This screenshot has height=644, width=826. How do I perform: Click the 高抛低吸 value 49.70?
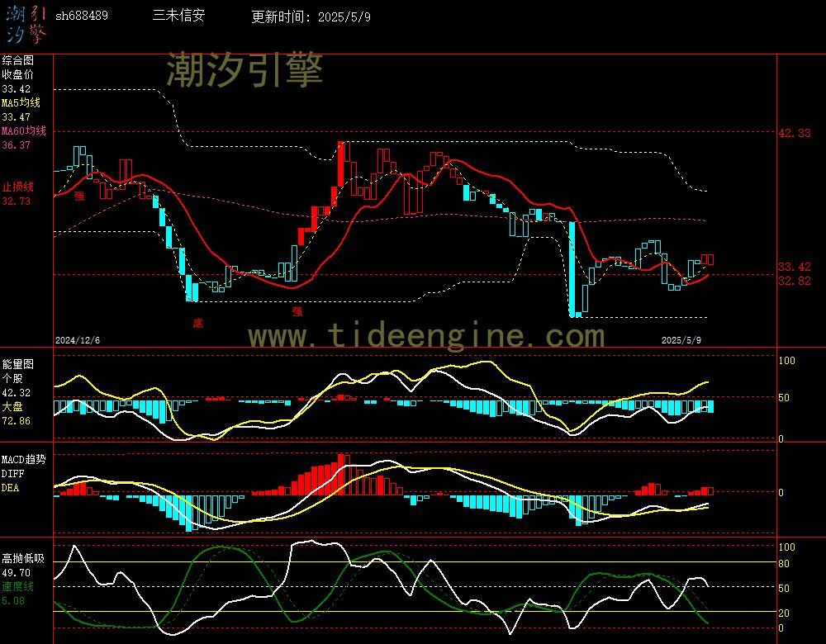pyautogui.click(x=17, y=573)
